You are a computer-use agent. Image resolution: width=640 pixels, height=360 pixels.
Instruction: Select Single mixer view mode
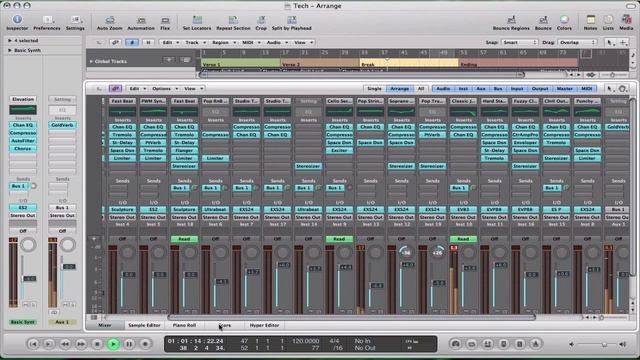click(374, 89)
